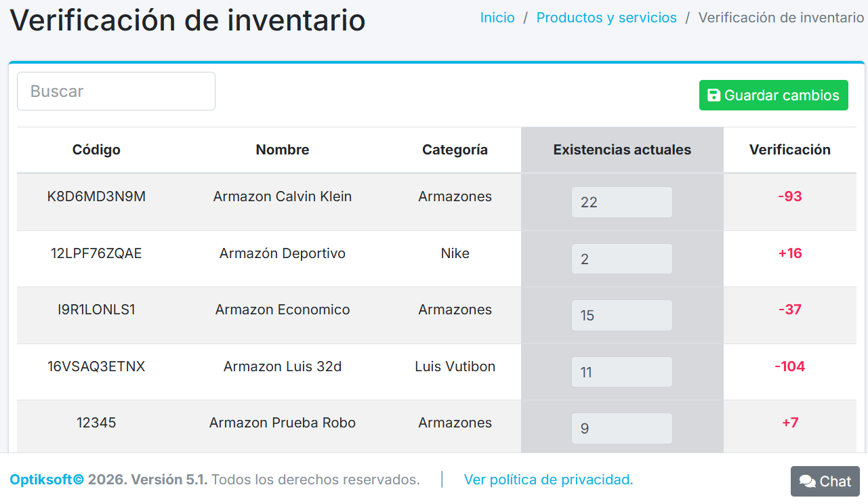Viewport: 868px width, 504px height.
Task: Click the Buscar search field
Action: pos(116,91)
